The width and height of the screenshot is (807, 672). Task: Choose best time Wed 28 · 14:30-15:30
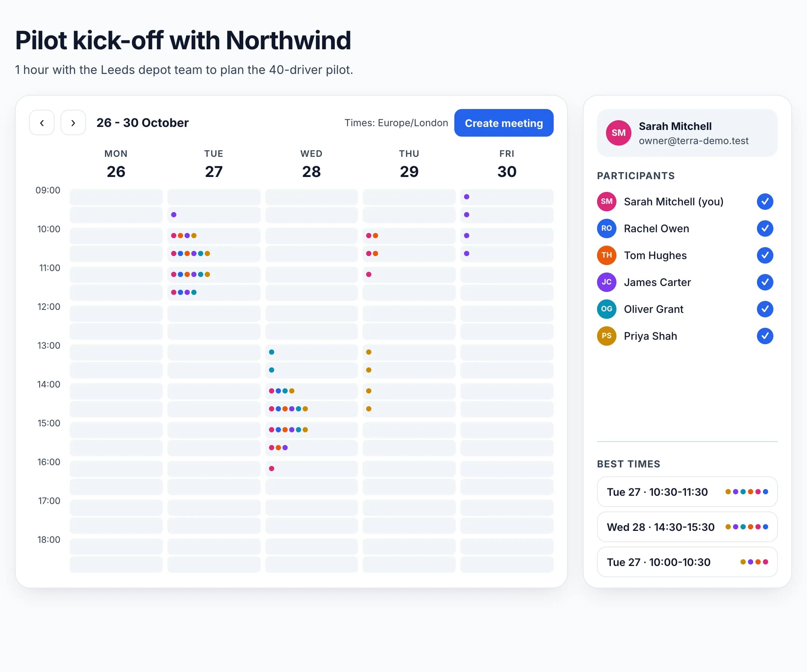687,527
